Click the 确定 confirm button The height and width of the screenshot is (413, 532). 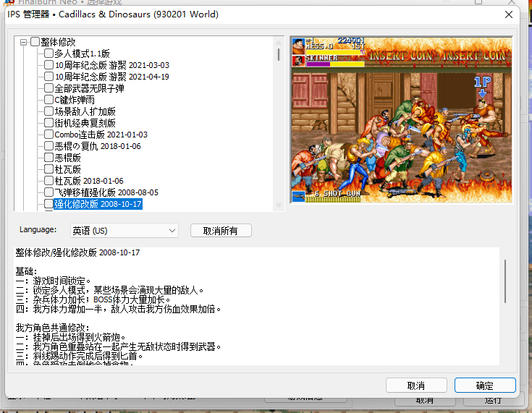point(485,386)
